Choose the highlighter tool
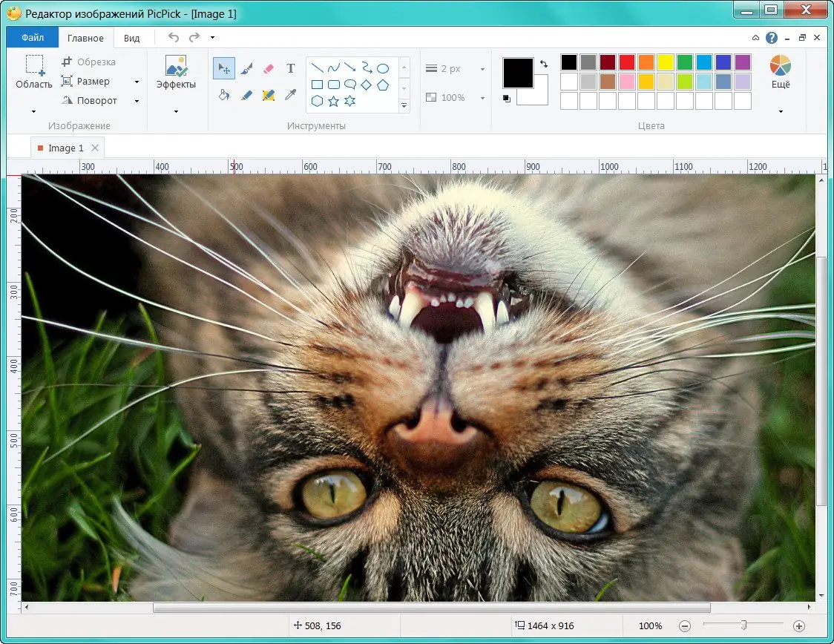834x644 pixels. click(268, 95)
